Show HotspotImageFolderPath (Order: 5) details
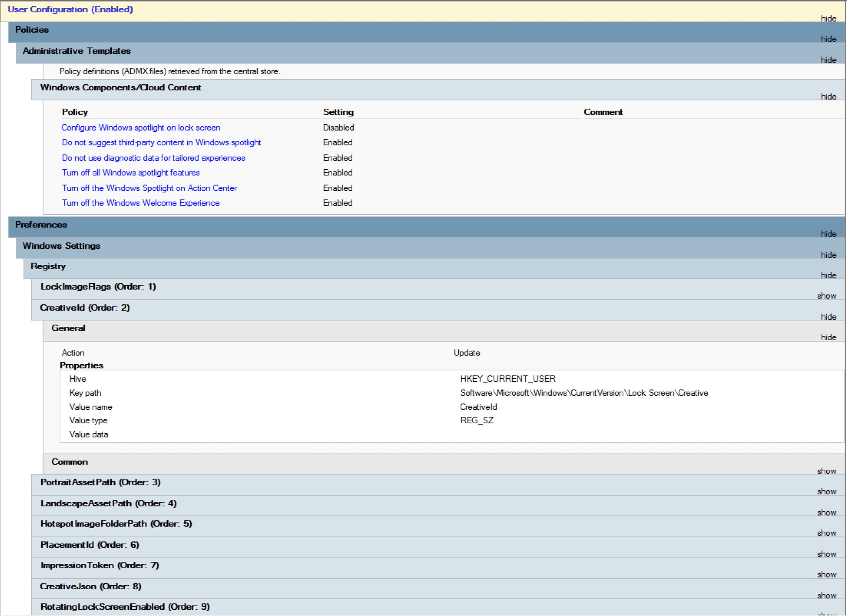This screenshot has height=616, width=847. point(826,533)
